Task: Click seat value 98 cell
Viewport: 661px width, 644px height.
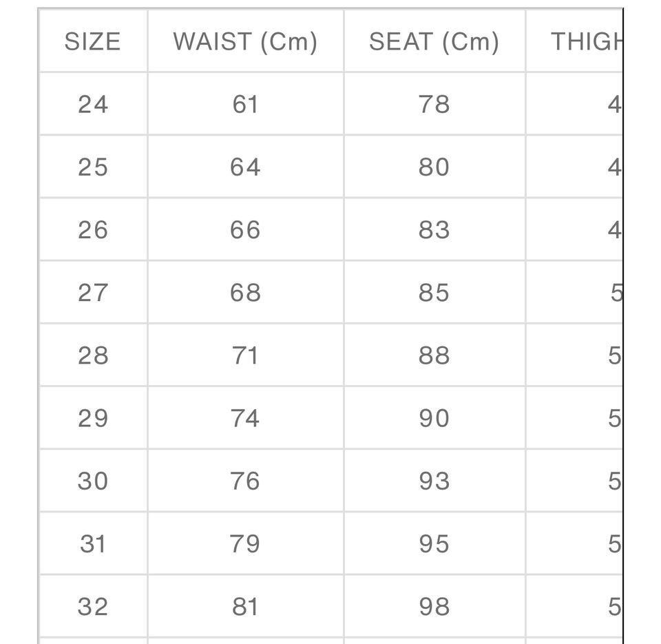Action: pos(434,607)
